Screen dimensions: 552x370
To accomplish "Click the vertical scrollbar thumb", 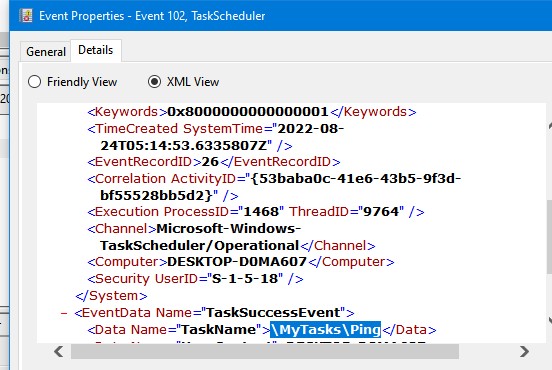I will [x=550, y=237].
